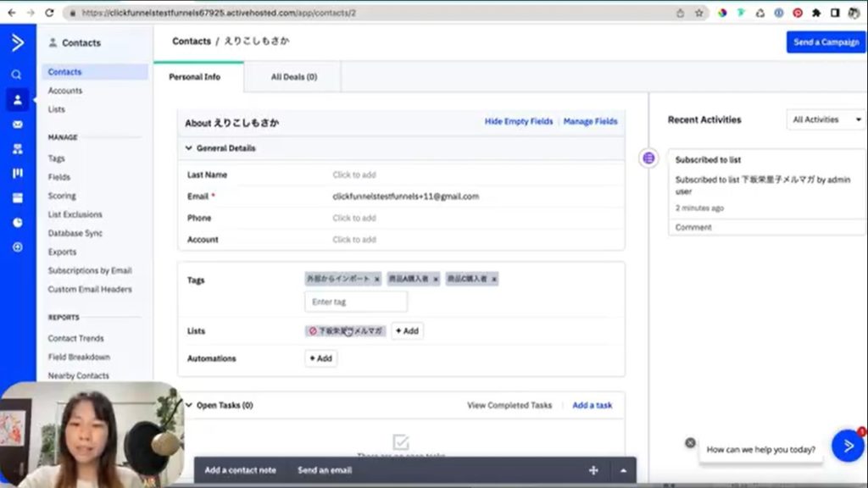Click the Enter tag input field
The height and width of the screenshot is (488, 868).
tap(356, 302)
